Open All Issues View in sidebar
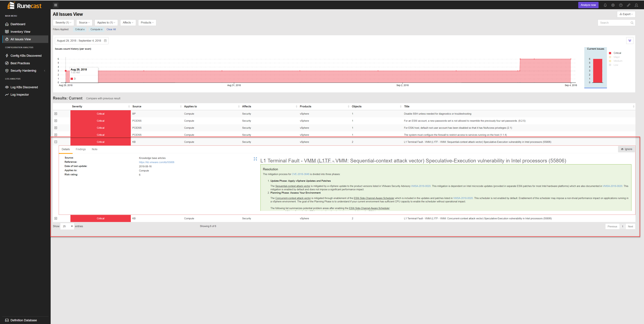 [25, 39]
